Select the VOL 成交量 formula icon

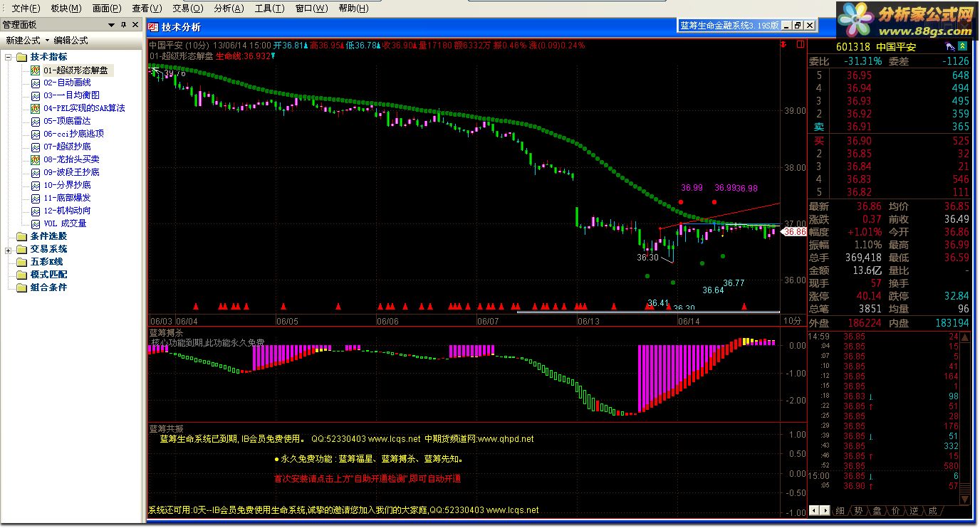(x=36, y=224)
